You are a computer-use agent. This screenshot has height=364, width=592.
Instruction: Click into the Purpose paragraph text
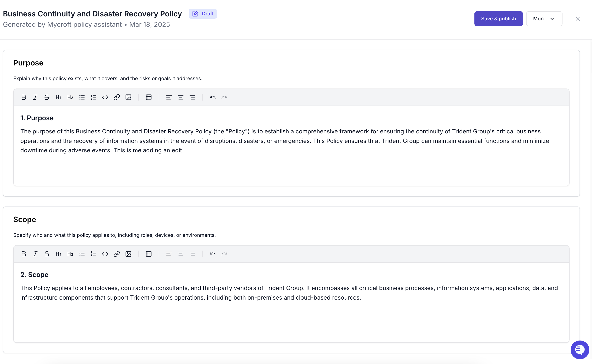click(x=284, y=141)
